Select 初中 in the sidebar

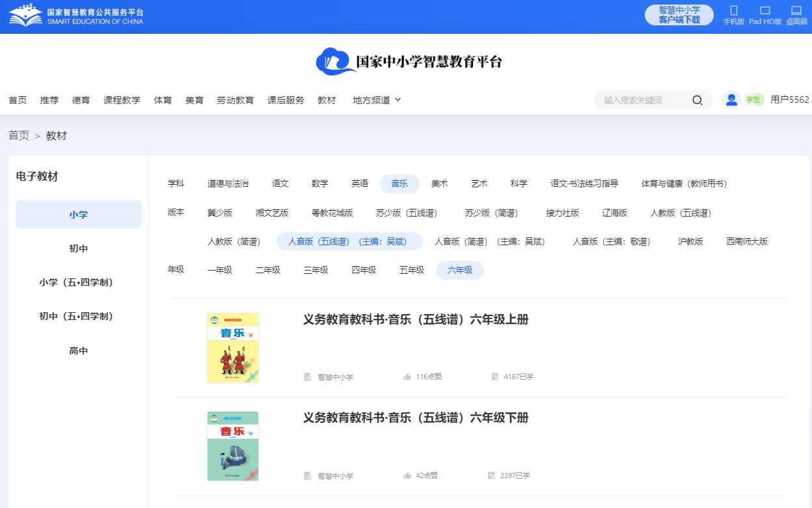tap(79, 248)
